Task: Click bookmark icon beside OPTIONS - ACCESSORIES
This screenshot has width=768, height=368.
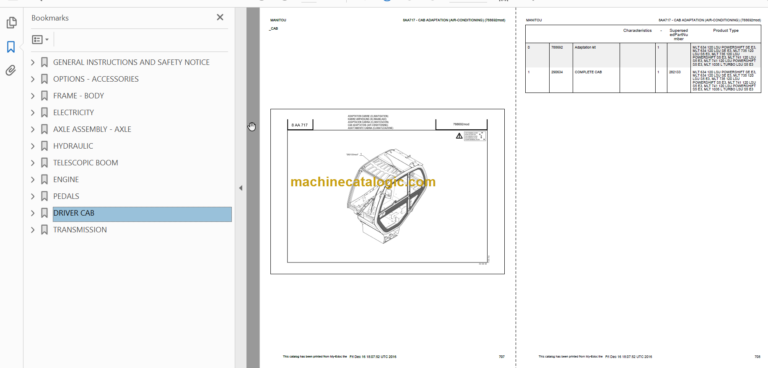Action: [44, 79]
